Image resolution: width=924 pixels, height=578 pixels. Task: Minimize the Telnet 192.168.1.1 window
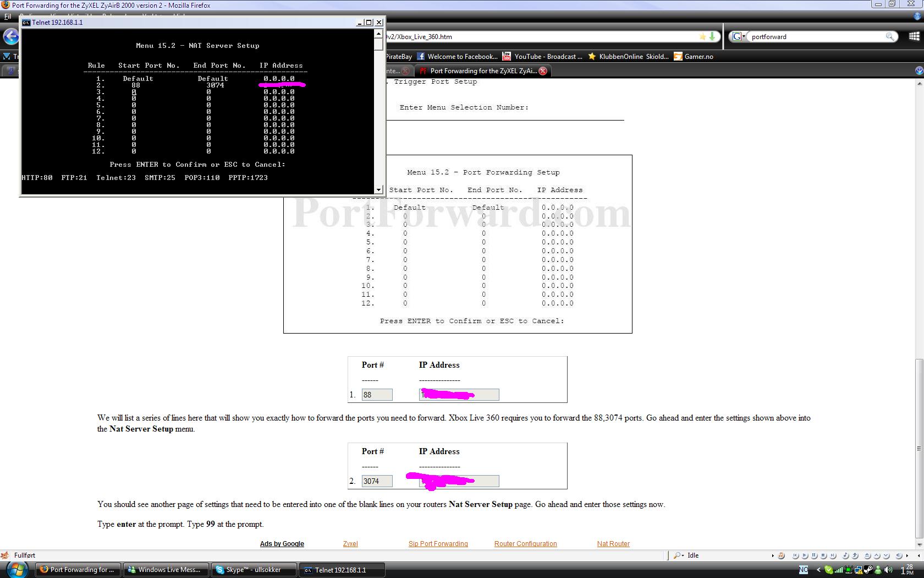[x=360, y=23]
